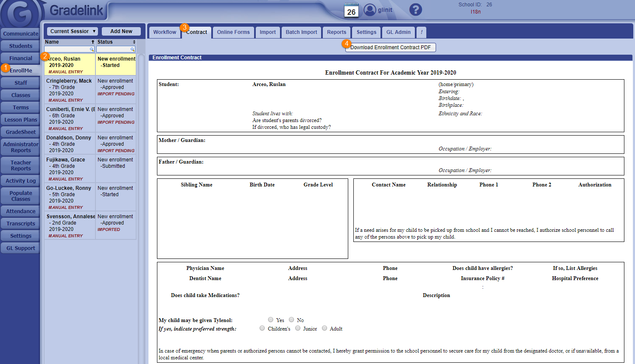The image size is (635, 364).
Task: Open Communicate in sidebar
Action: pos(20,34)
